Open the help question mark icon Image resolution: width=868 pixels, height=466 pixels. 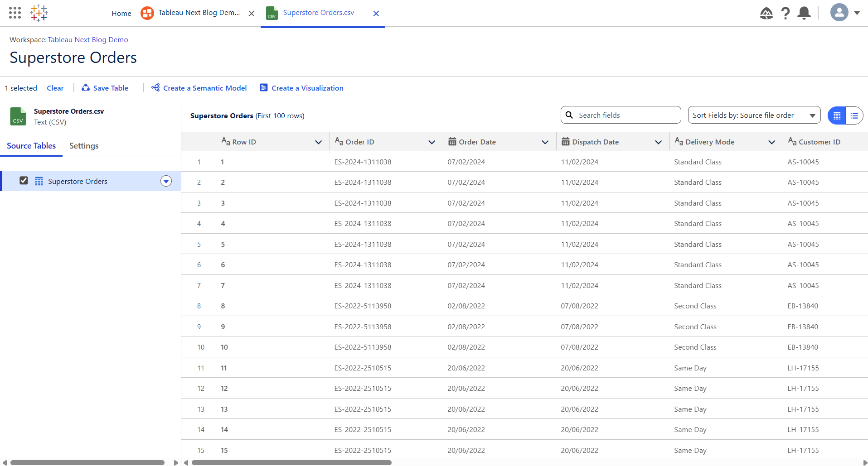pos(786,13)
